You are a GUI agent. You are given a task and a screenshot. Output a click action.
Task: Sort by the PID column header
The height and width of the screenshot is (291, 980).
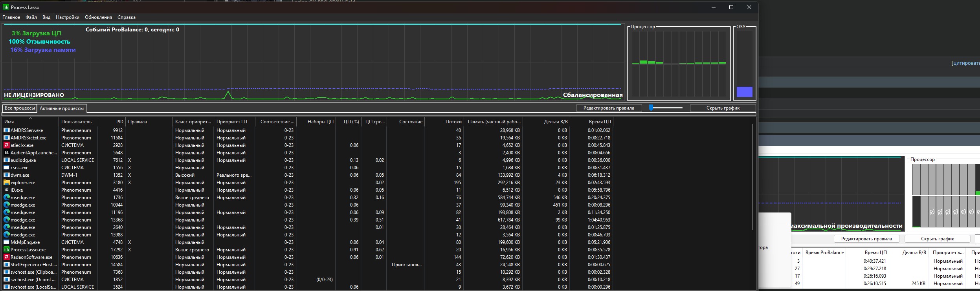pos(112,122)
